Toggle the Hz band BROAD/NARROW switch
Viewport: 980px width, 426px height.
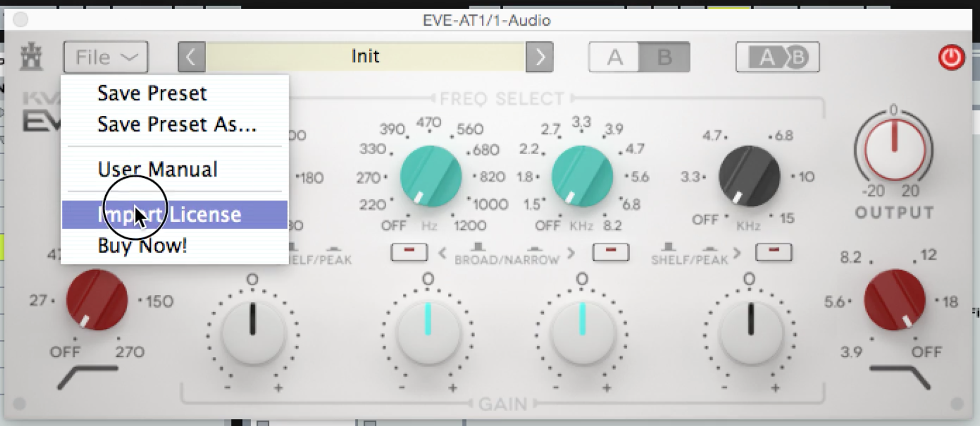pyautogui.click(x=409, y=252)
